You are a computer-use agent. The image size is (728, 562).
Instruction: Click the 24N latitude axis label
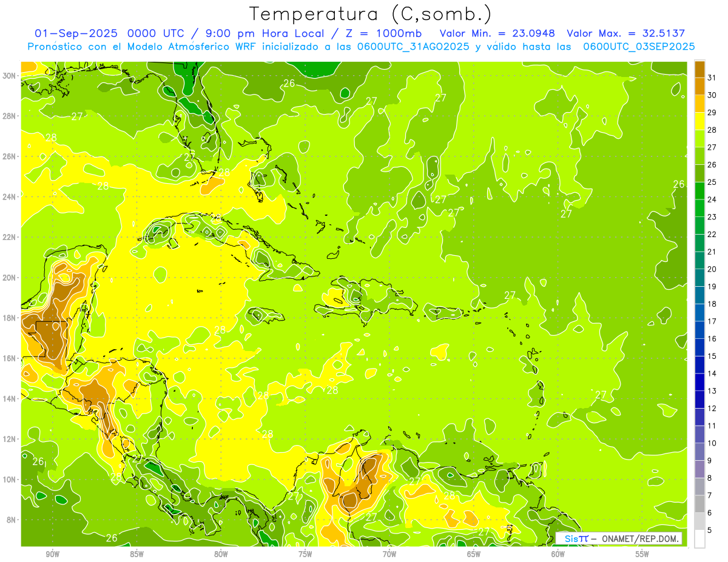coord(10,197)
